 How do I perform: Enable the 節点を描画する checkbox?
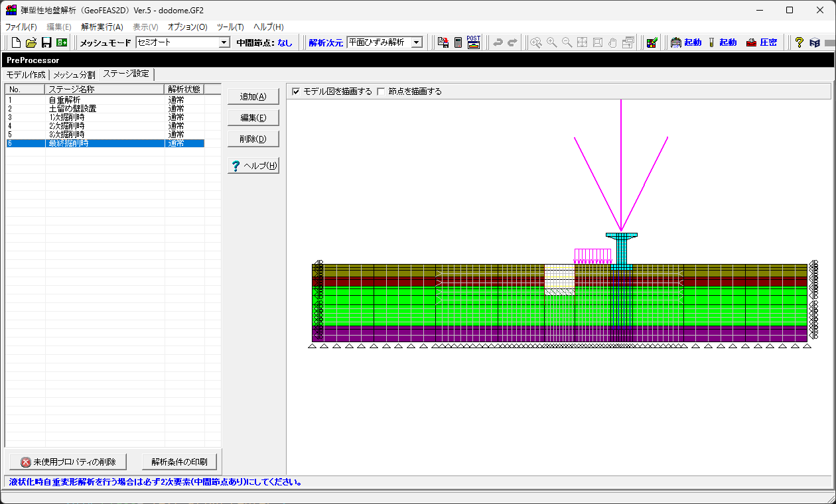[x=381, y=92]
